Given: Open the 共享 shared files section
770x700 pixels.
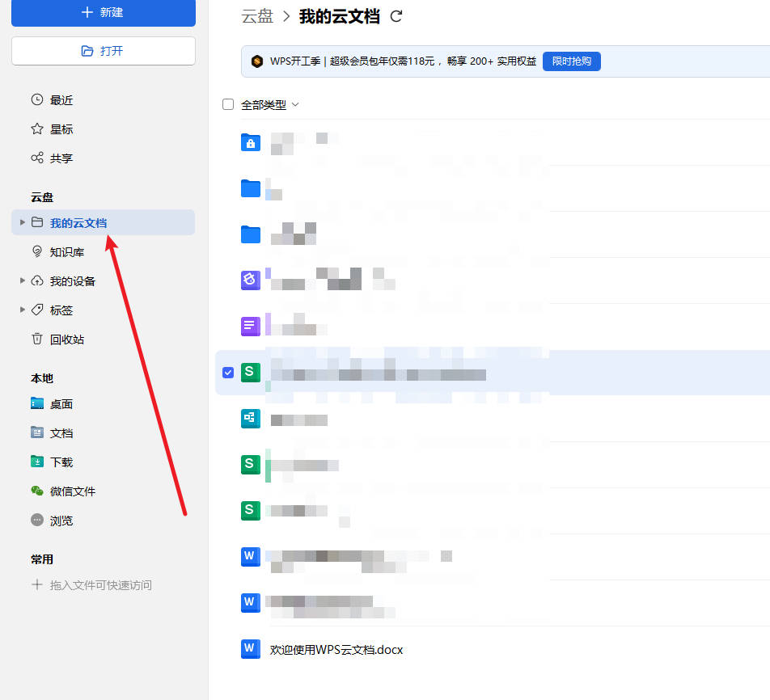Looking at the screenshot, I should pyautogui.click(x=61, y=158).
